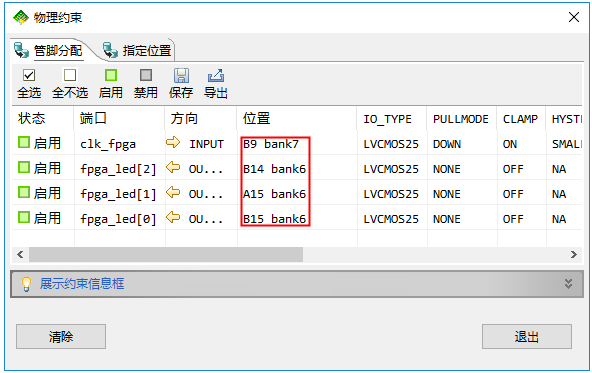Viewport: 592px width, 373px height.
Task: Toggle the 启用 status box for clk_fpga
Action: (x=24, y=142)
